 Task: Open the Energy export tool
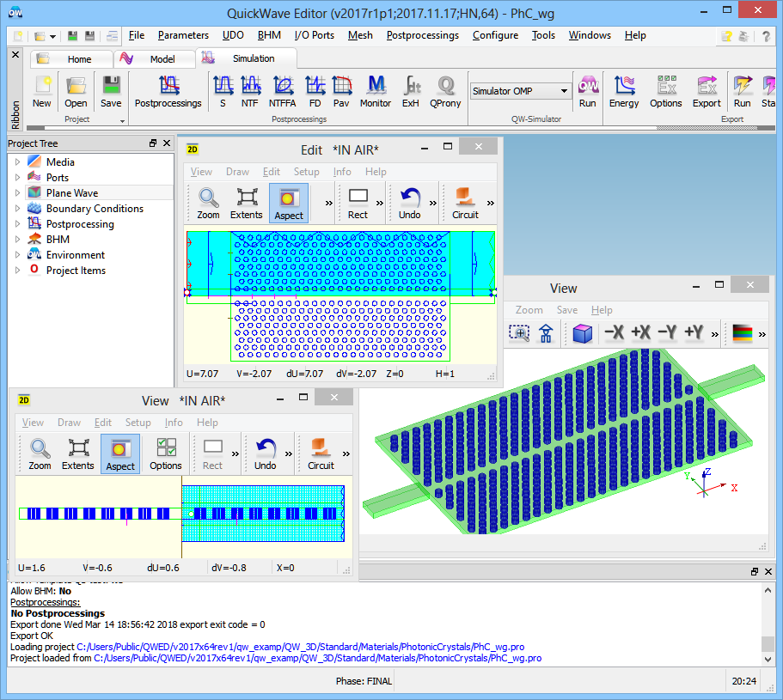coord(624,91)
